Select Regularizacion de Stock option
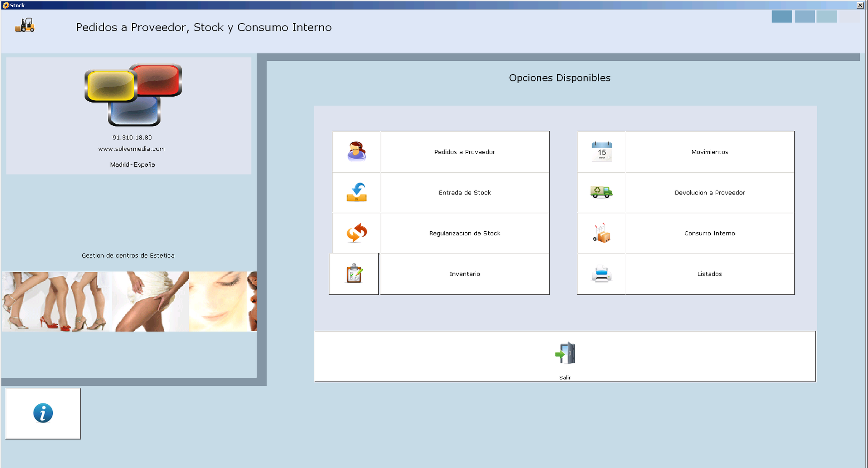This screenshot has width=868, height=468. (465, 233)
